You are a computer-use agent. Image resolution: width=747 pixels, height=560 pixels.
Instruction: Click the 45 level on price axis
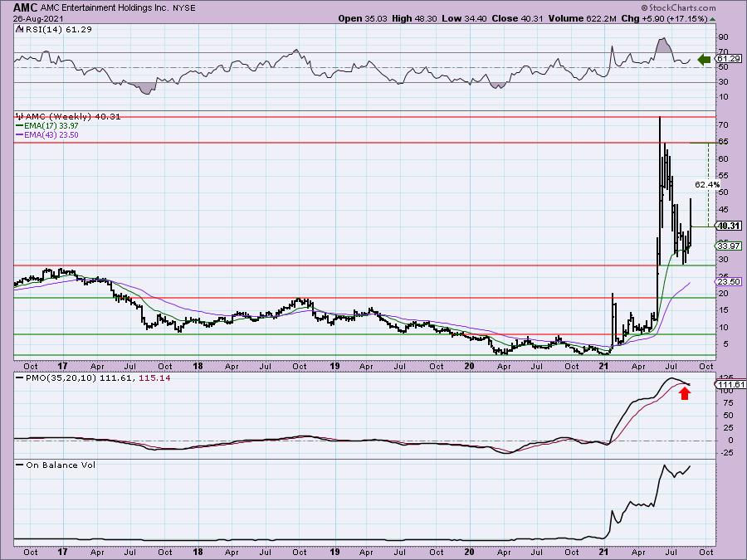coord(723,210)
